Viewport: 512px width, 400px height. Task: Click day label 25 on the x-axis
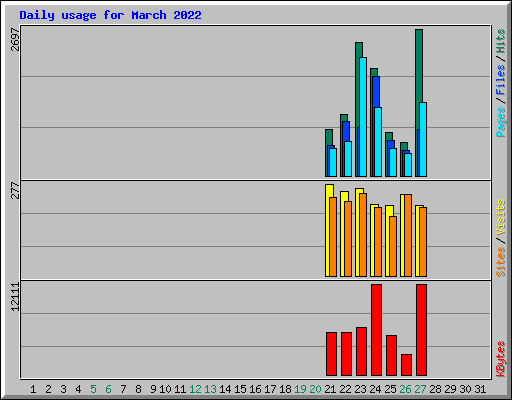tap(390, 389)
